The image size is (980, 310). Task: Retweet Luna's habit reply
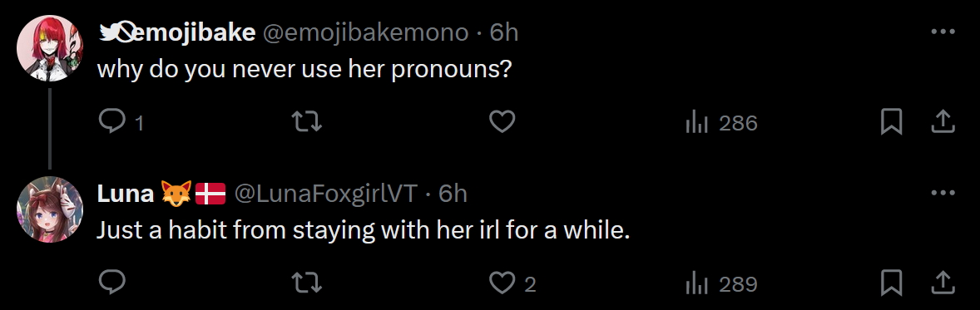(308, 283)
